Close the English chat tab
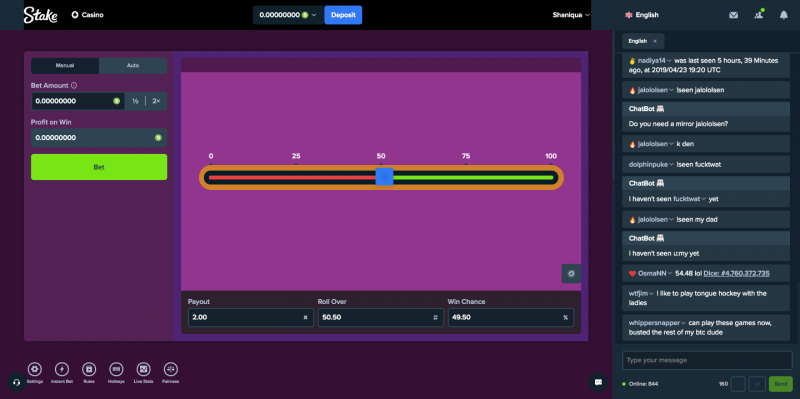 pos(655,41)
